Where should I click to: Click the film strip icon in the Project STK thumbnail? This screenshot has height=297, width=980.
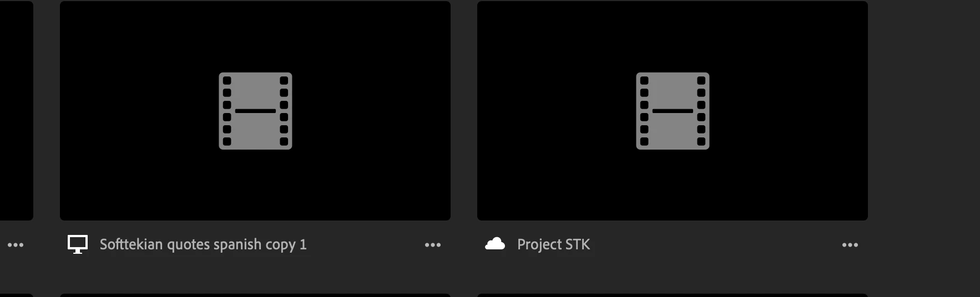click(x=673, y=111)
